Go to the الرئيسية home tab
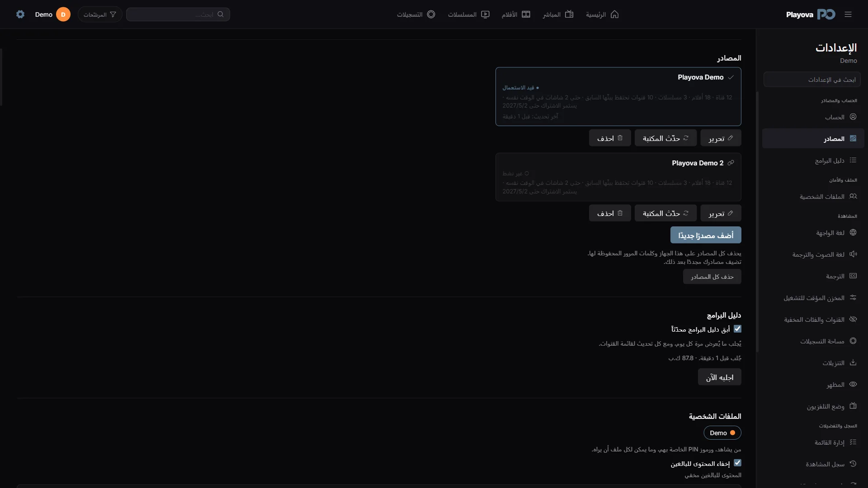The image size is (868, 488). point(602,14)
